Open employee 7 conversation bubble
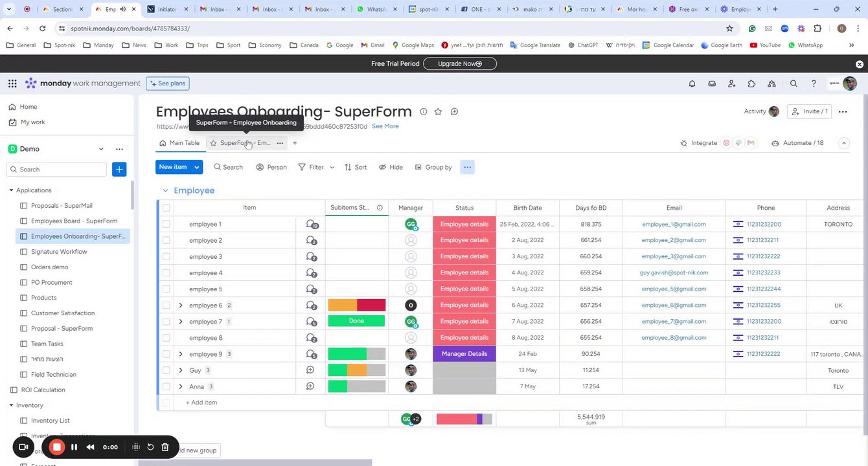Screen dimensions: 868x466 [312, 322]
